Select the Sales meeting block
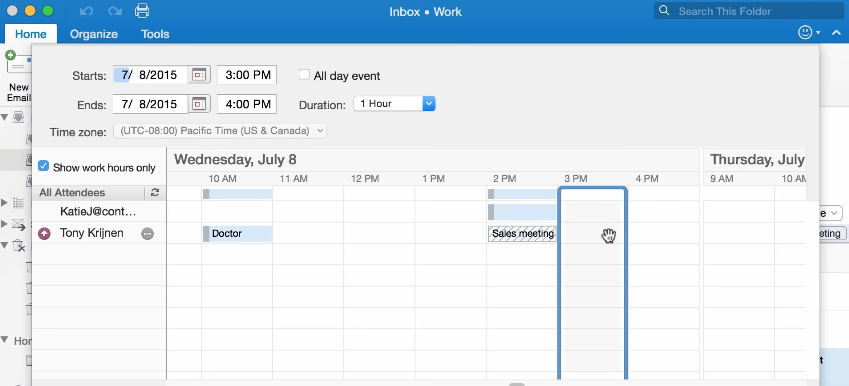 click(x=522, y=234)
